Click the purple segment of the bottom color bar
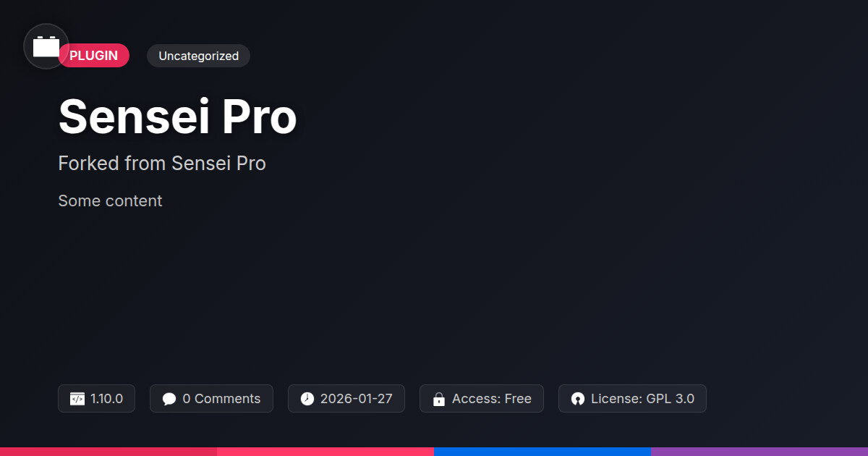 (759, 452)
